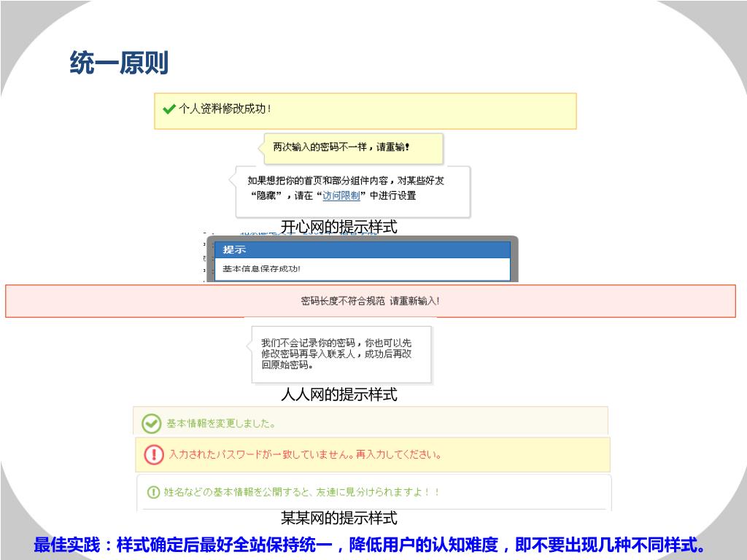Viewport: 747px width, 560px height.
Task: Click the red 密码长度不符合规范 error banner
Action: (x=371, y=301)
